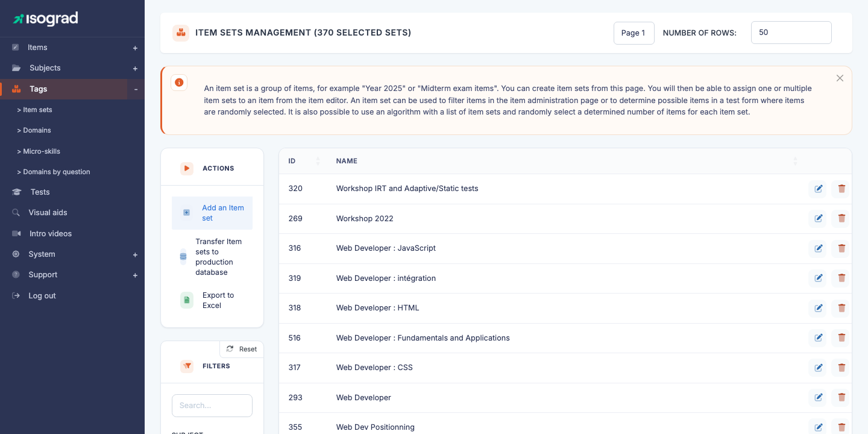
Task: Open Subjects in the sidebar
Action: pyautogui.click(x=45, y=68)
